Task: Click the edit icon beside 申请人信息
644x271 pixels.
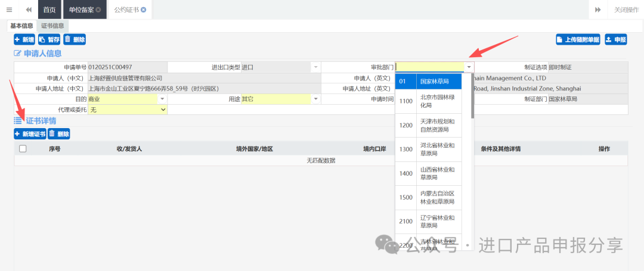Action: 18,53
